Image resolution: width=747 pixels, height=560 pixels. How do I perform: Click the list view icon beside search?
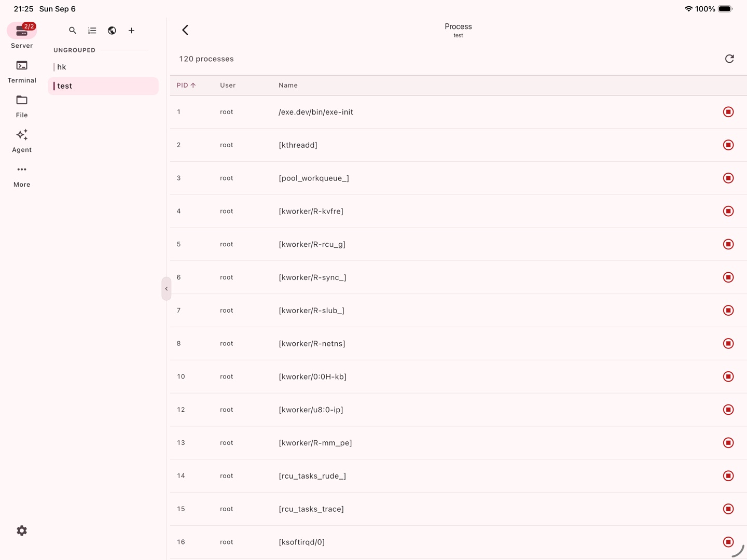[92, 31]
